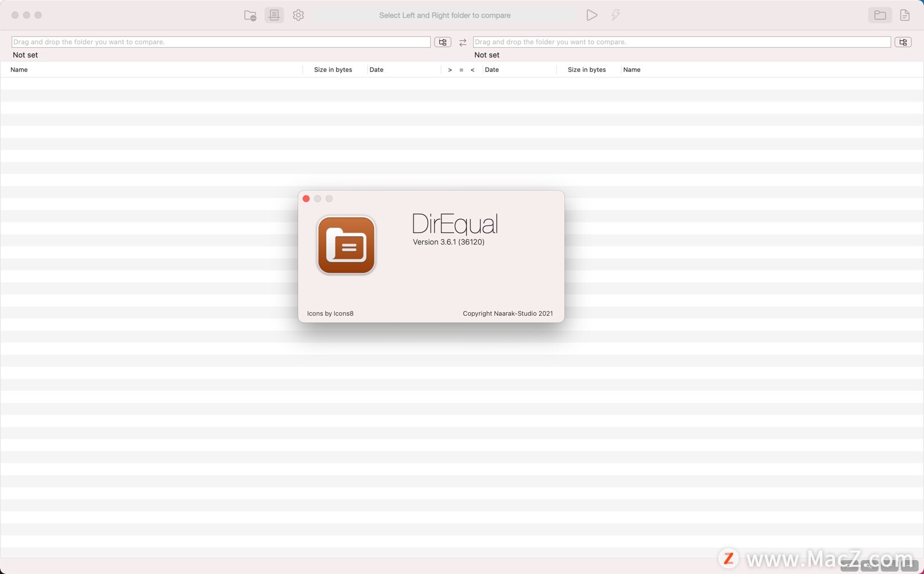
Task: Click the equals comparison column header
Action: [x=461, y=70]
